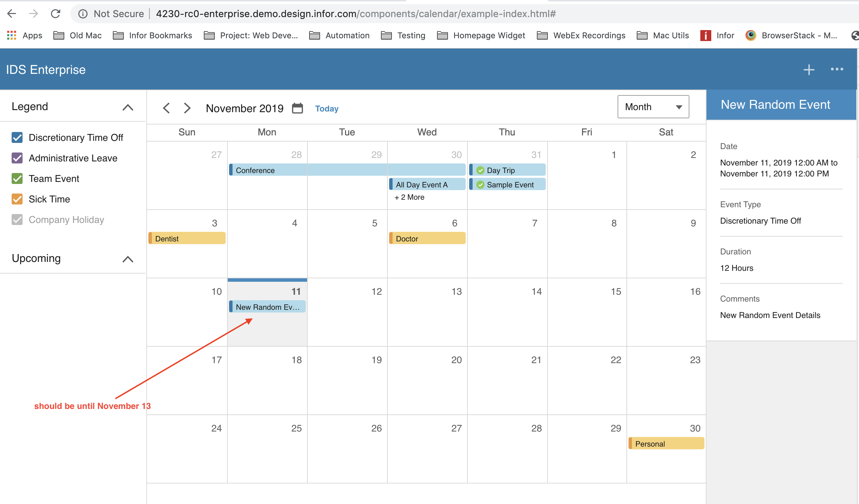This screenshot has width=859, height=504.
Task: Go to next month with right chevron
Action: (x=187, y=108)
